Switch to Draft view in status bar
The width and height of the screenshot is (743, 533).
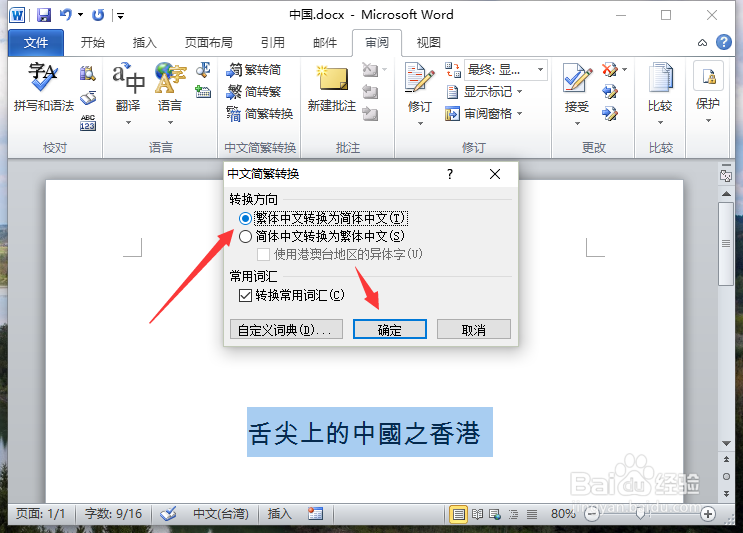click(x=532, y=514)
